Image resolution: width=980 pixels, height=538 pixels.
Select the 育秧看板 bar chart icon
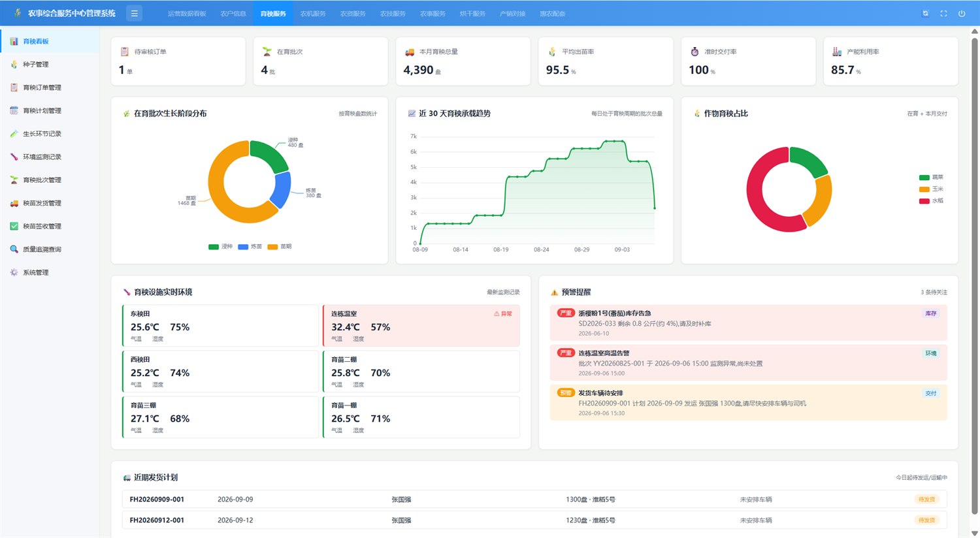pyautogui.click(x=14, y=41)
